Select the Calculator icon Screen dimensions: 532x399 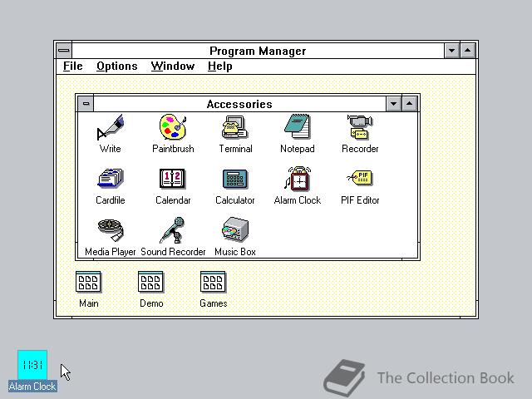(235, 179)
